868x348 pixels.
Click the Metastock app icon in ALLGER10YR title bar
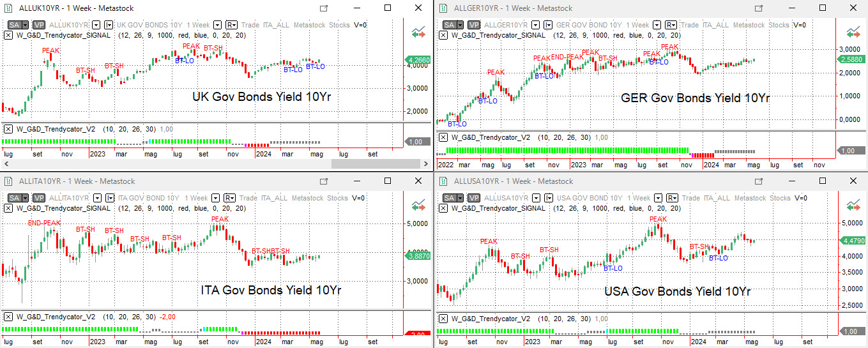click(445, 8)
